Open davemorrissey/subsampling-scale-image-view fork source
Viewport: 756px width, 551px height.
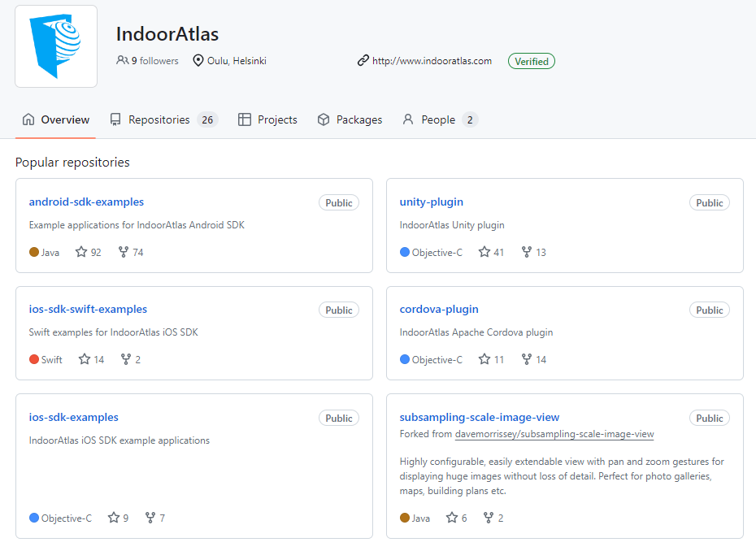pyautogui.click(x=554, y=434)
